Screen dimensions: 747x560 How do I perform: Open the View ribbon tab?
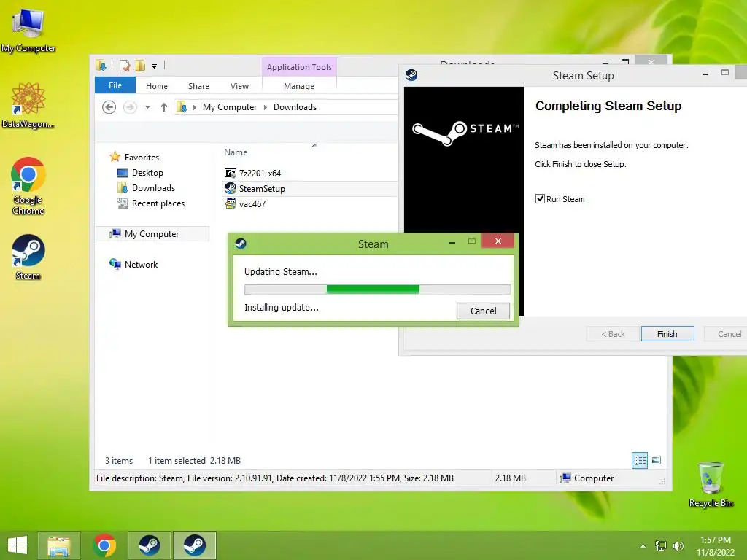click(239, 86)
